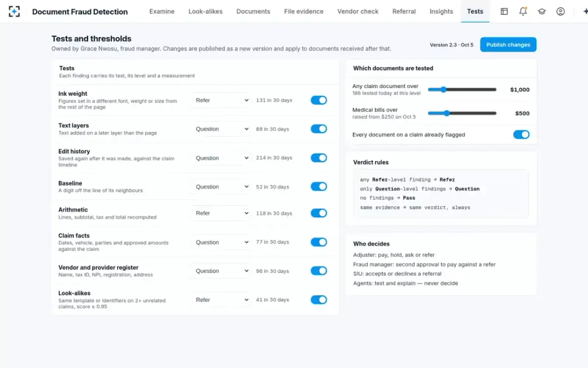Open the Baseline level dropdown
Viewport: 588px width, 368px height.
[221, 186]
